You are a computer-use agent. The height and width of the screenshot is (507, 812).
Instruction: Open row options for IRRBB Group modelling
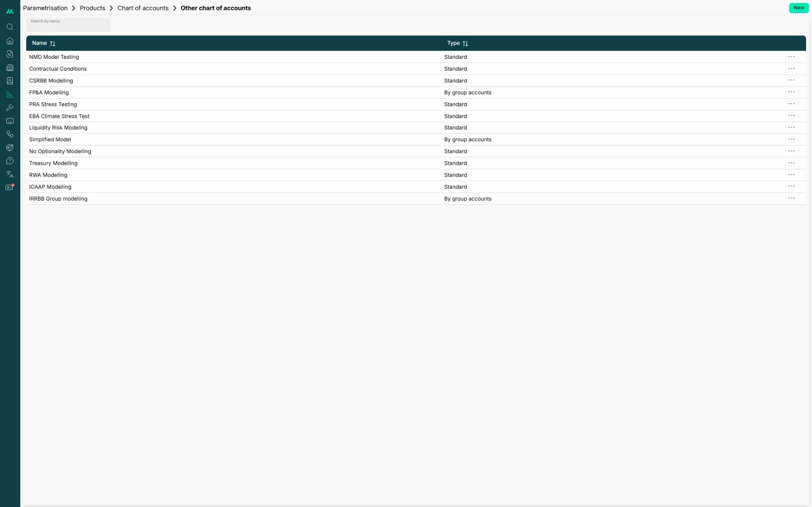coord(791,198)
